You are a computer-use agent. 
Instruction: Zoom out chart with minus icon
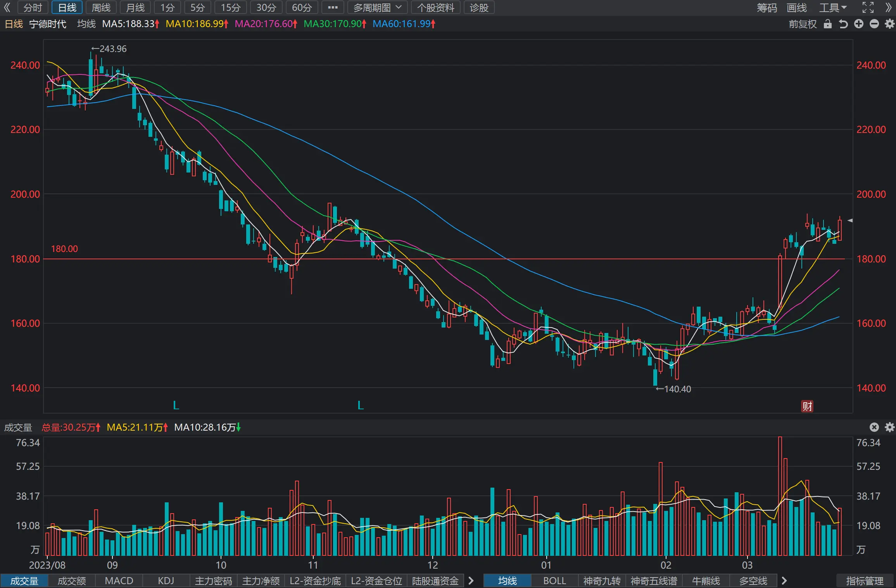pyautogui.click(x=874, y=24)
